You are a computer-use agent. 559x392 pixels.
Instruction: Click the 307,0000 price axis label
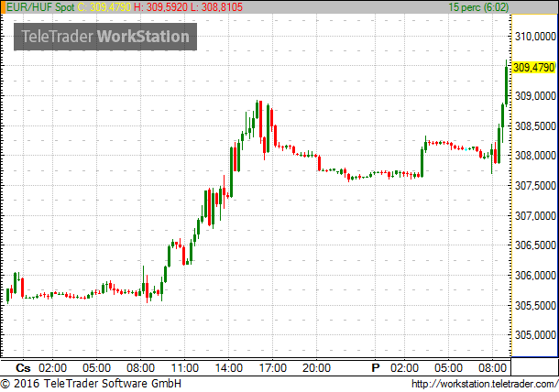(x=535, y=215)
